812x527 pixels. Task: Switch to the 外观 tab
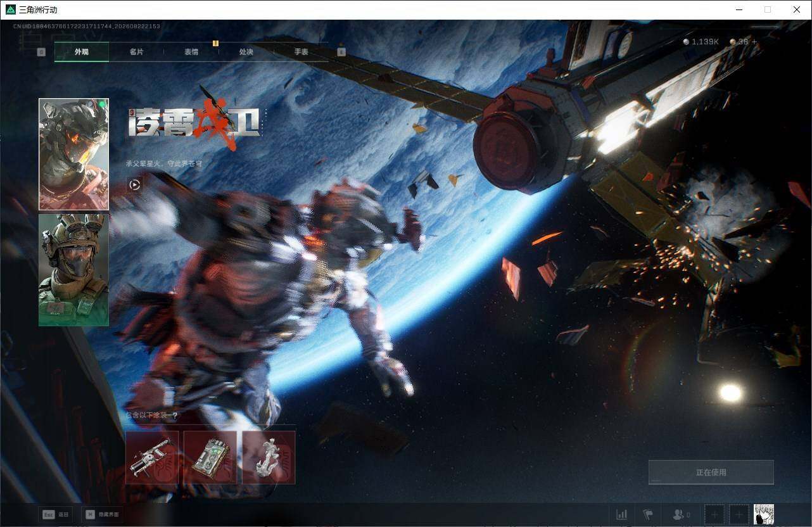click(x=82, y=52)
